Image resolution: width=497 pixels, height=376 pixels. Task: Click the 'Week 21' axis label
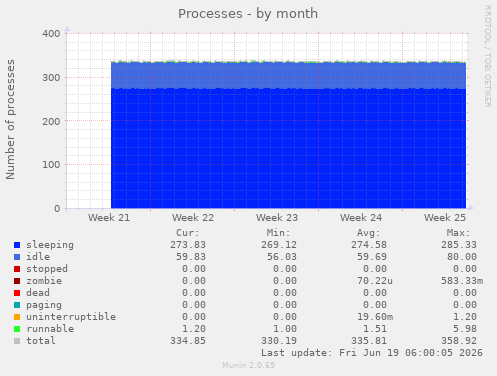109,218
